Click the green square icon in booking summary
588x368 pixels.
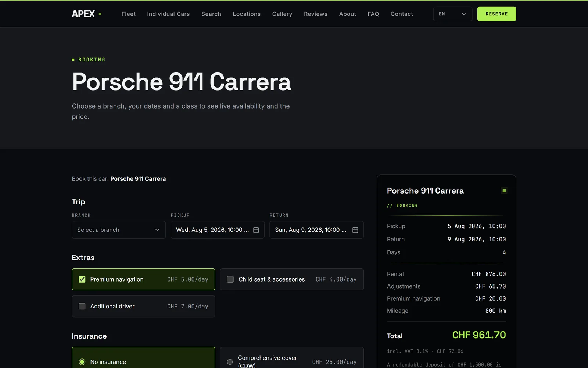point(504,191)
